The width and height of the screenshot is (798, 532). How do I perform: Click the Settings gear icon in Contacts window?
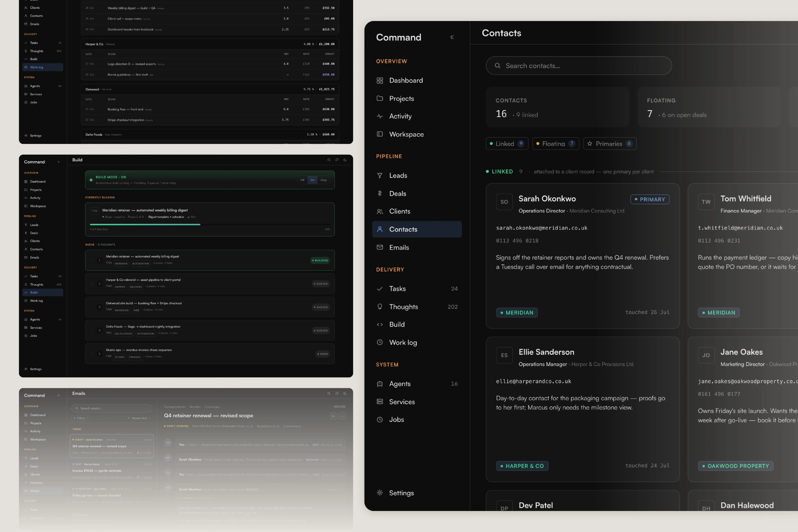click(x=380, y=493)
